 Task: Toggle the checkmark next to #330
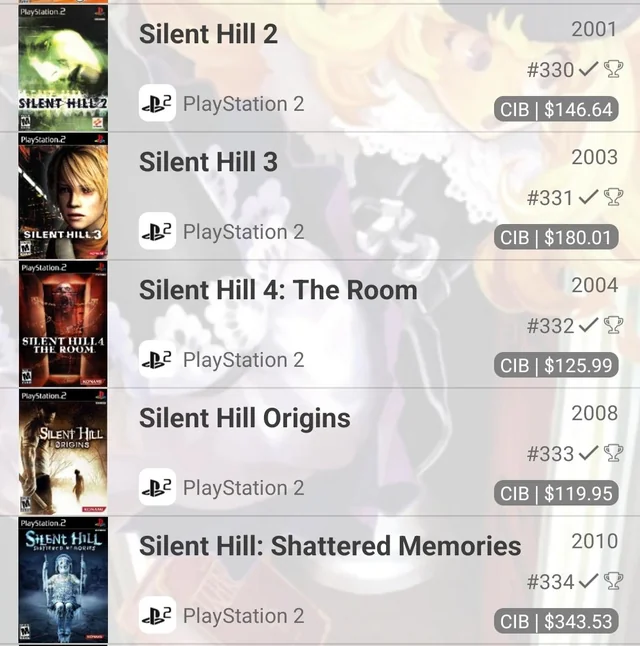pos(588,69)
